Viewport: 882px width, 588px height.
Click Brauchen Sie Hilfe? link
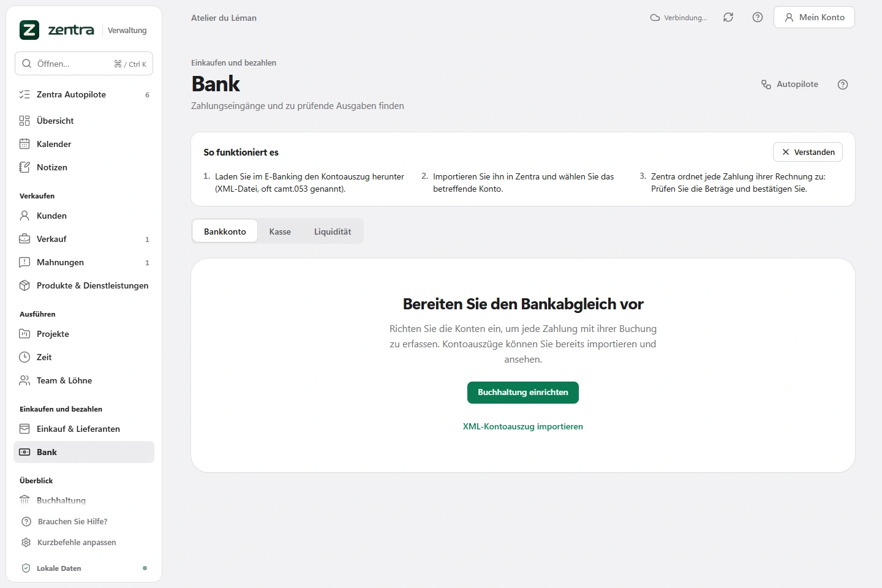72,522
